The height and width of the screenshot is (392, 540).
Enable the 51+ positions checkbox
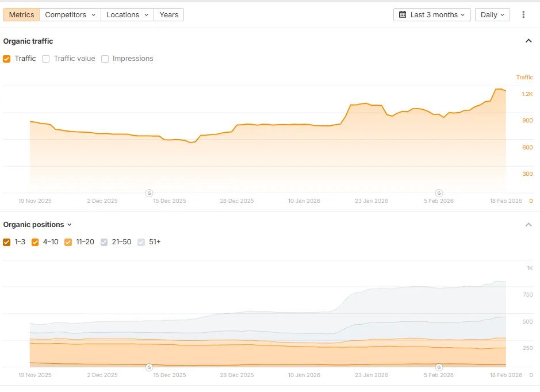(141, 242)
